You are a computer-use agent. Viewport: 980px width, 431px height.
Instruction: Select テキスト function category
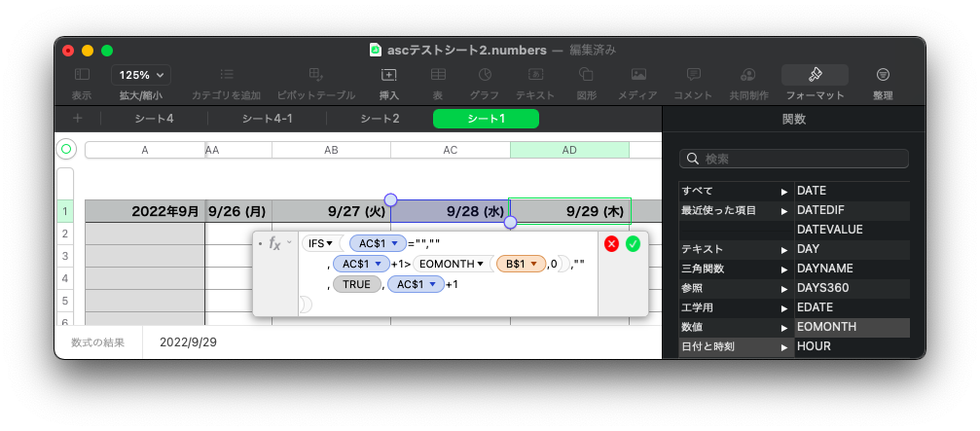click(737, 249)
